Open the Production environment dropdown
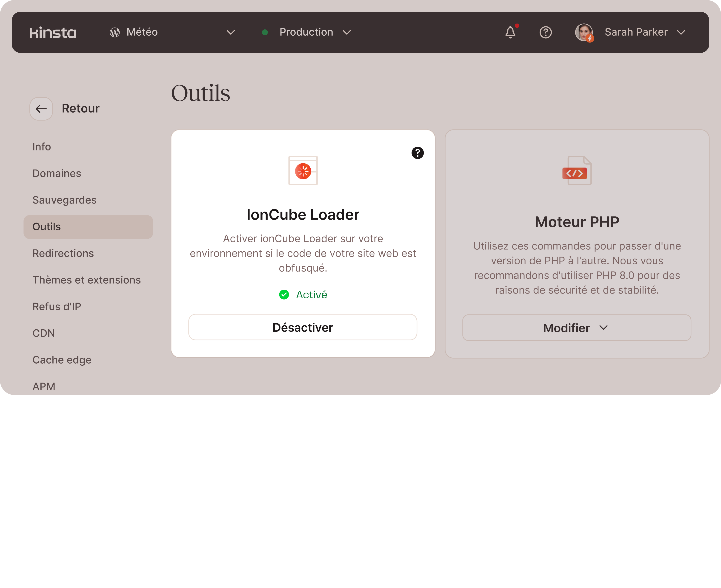 pos(346,33)
